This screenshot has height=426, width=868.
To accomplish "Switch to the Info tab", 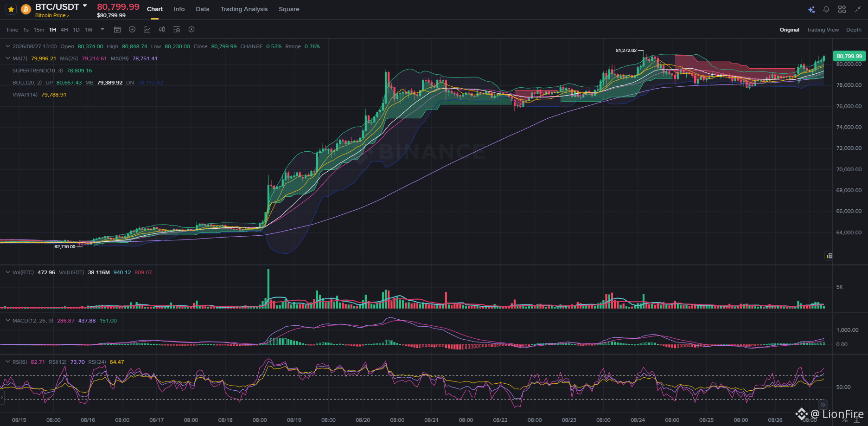I will (x=179, y=9).
